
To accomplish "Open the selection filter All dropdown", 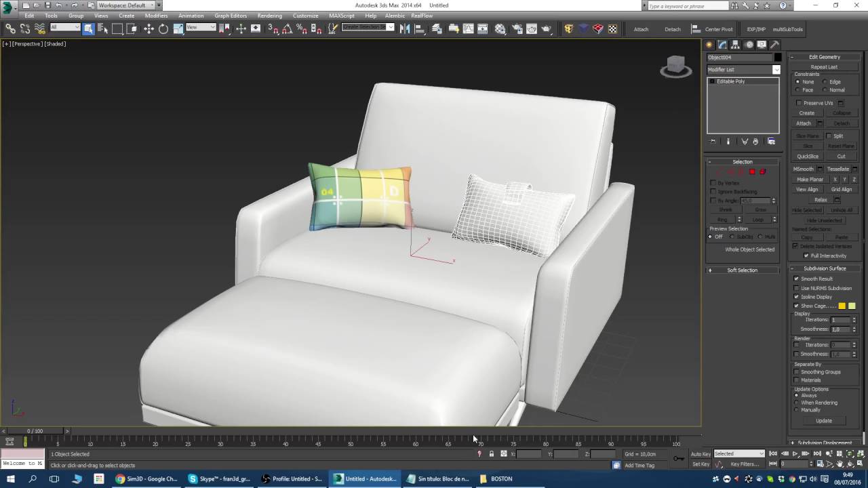I will point(65,28).
